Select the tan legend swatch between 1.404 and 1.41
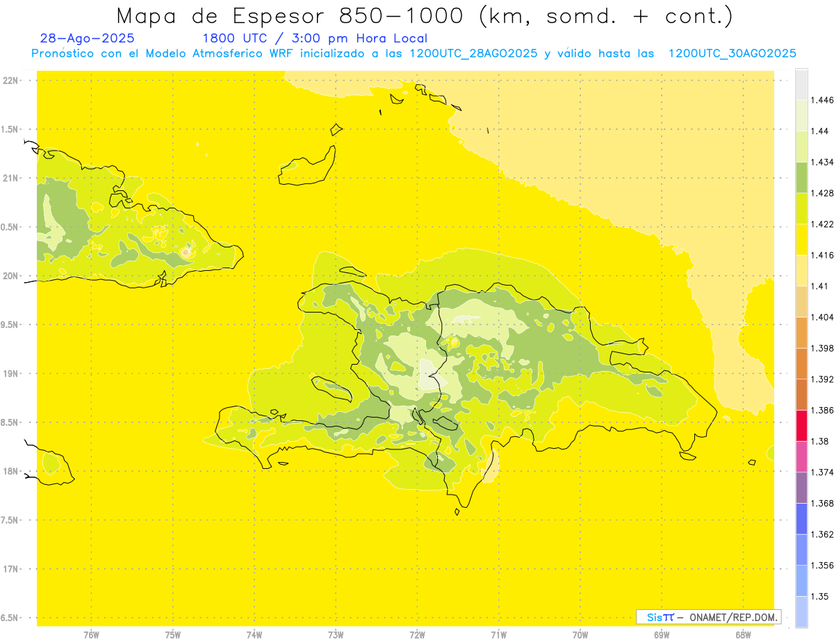The width and height of the screenshot is (834, 644). coord(801,302)
